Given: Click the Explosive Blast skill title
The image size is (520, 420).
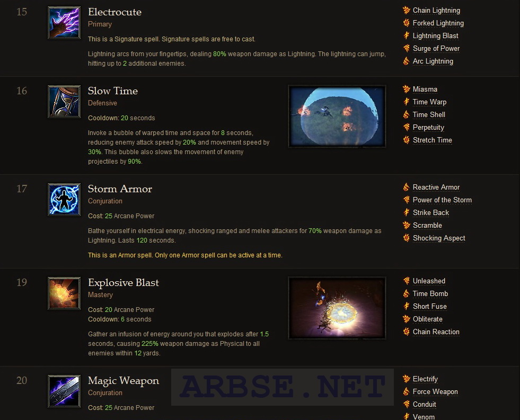Looking at the screenshot, I should click(x=124, y=282).
